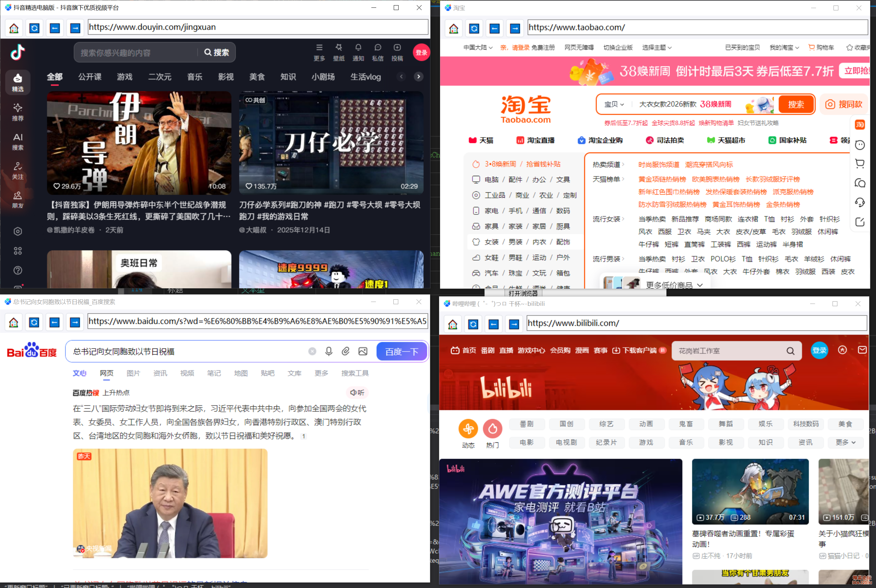Open 天猫超市 link in Taobao
Screen dimensions: 876x588
pyautogui.click(x=726, y=140)
